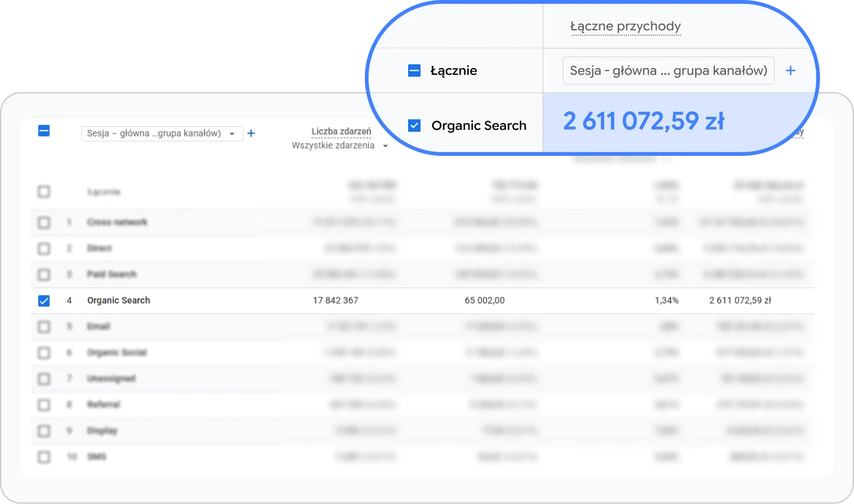Tick the Paid Search row checkbox

click(44, 275)
